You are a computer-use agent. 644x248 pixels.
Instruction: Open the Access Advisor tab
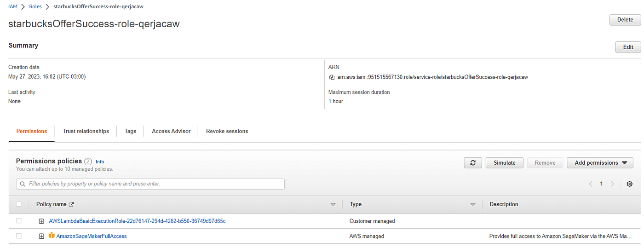click(x=171, y=131)
